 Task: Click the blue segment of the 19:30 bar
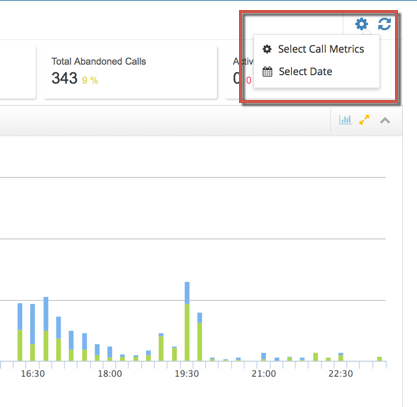[x=187, y=293]
